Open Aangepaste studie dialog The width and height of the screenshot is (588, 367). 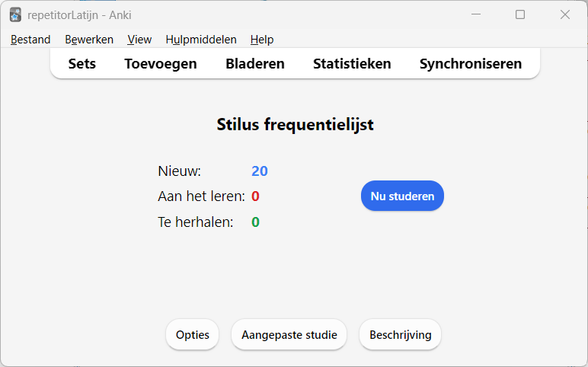coord(289,335)
